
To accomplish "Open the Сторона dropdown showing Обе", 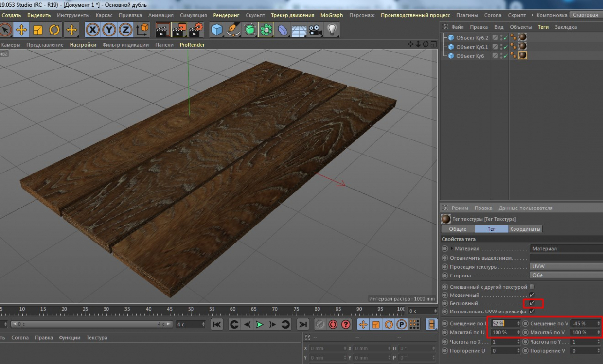I will pos(566,275).
